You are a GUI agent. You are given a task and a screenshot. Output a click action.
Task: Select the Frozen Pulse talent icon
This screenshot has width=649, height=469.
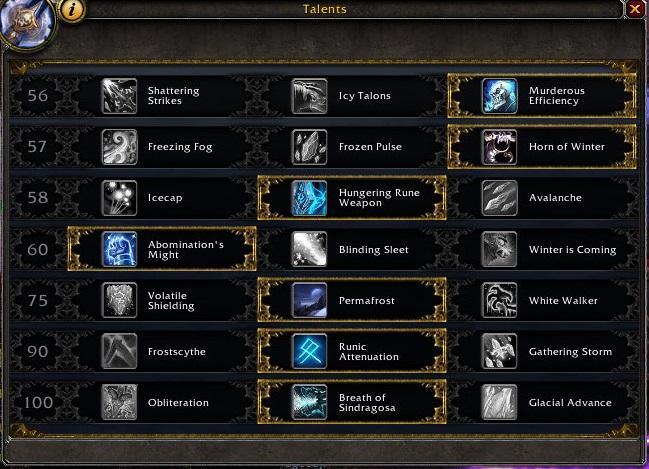309,147
